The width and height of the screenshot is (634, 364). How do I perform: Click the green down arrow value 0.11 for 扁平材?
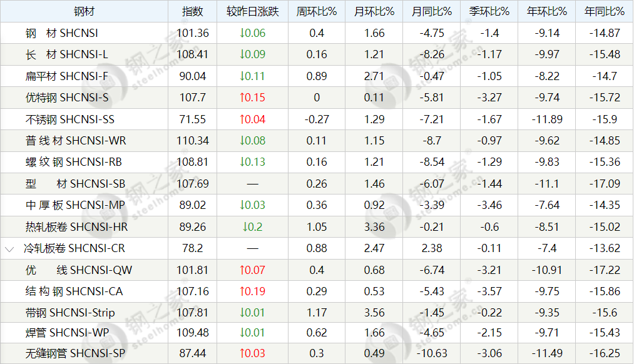(x=252, y=76)
